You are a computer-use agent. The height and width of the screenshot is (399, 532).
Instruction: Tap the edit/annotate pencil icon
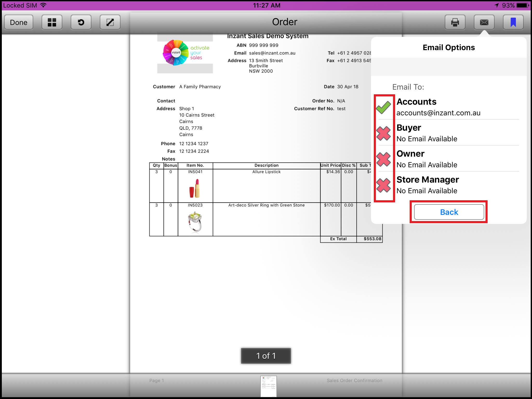110,22
